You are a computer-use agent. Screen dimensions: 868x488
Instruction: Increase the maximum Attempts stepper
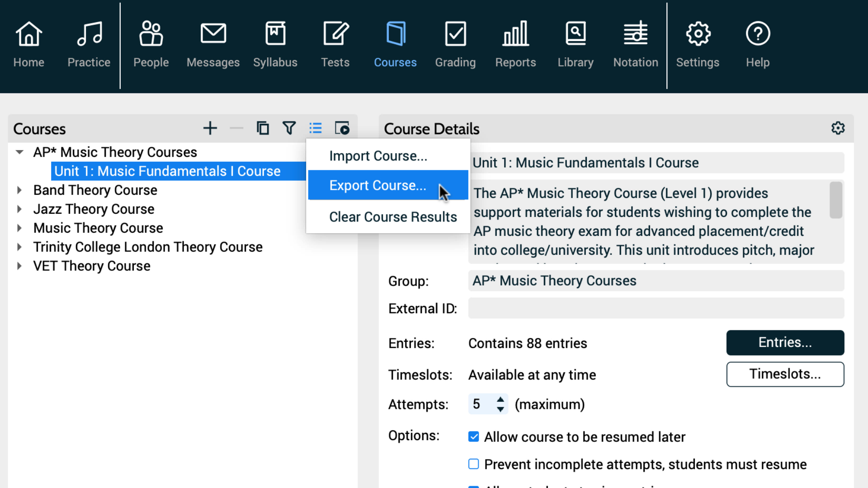500,400
